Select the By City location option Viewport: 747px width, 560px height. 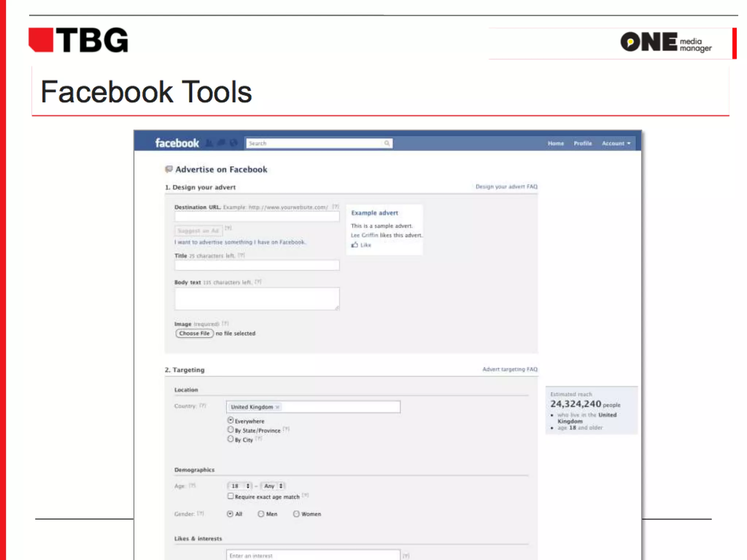[x=231, y=439]
